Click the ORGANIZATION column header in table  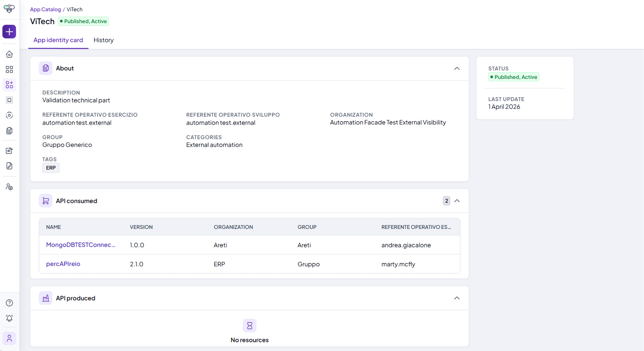click(x=233, y=227)
